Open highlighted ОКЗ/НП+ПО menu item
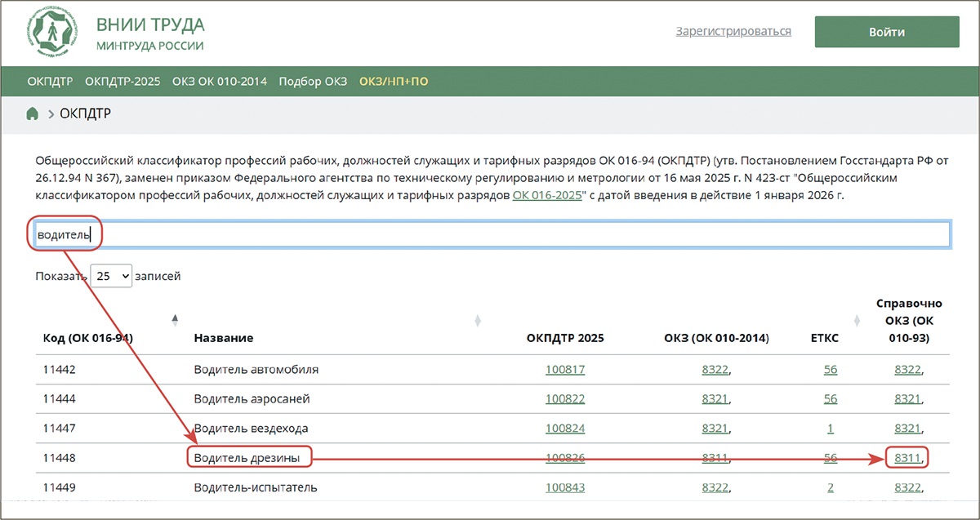 [394, 82]
